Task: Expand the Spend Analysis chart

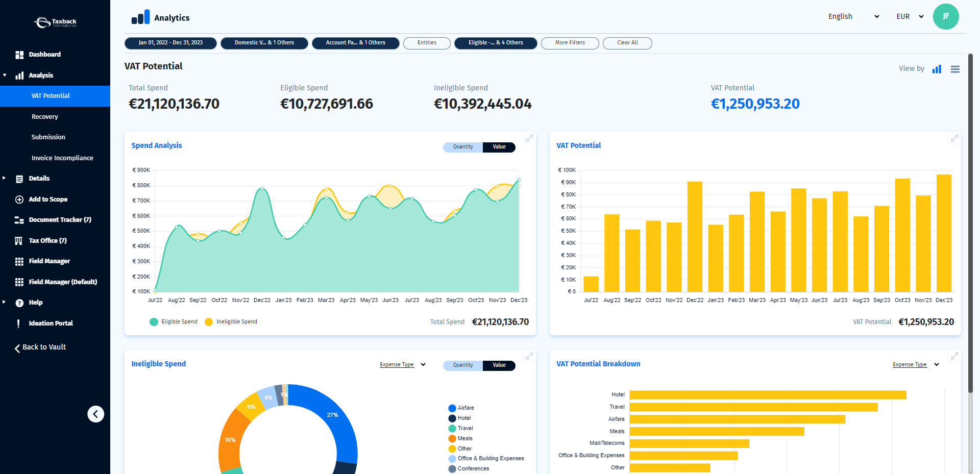Action: (529, 138)
